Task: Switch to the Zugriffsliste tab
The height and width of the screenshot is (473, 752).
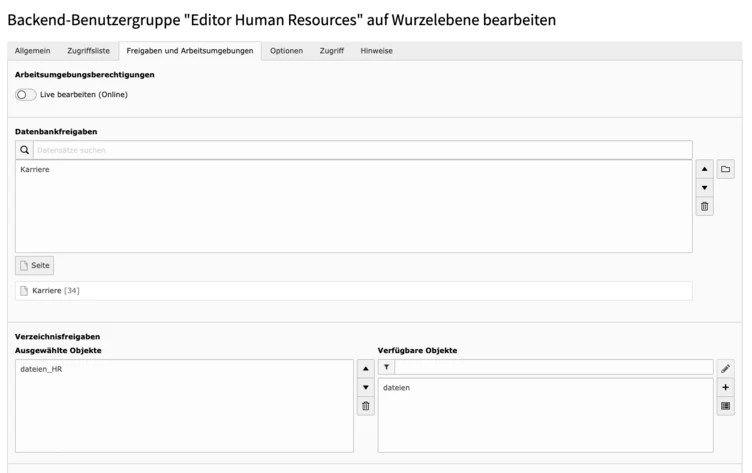Action: 88,51
